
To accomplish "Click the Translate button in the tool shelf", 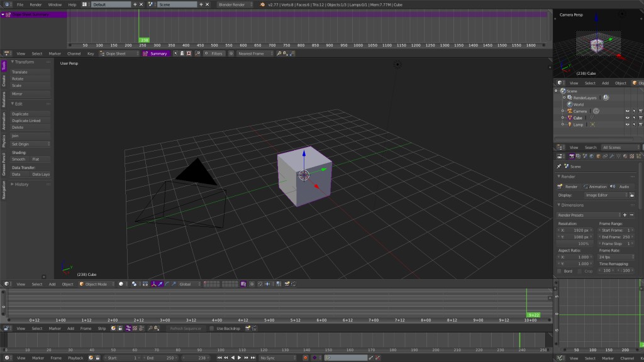I will point(19,72).
